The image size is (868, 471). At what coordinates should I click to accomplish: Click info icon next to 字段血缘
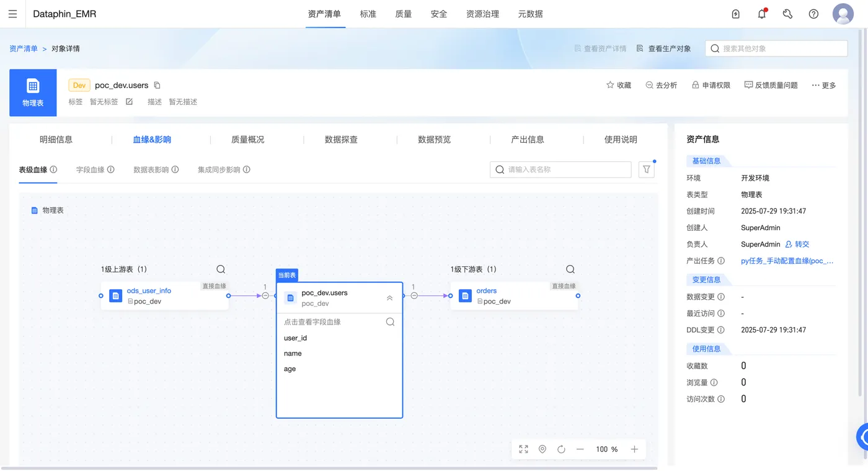[x=110, y=169]
